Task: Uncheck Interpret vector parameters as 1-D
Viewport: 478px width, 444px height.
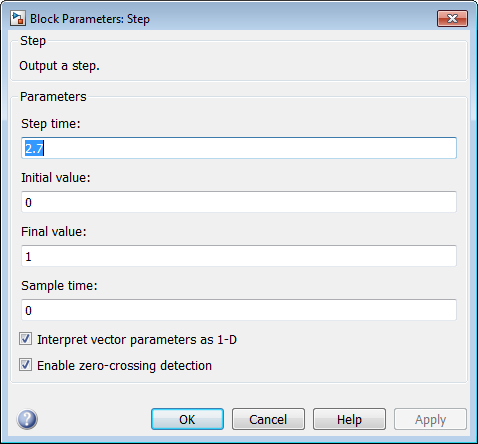Action: click(x=26, y=339)
